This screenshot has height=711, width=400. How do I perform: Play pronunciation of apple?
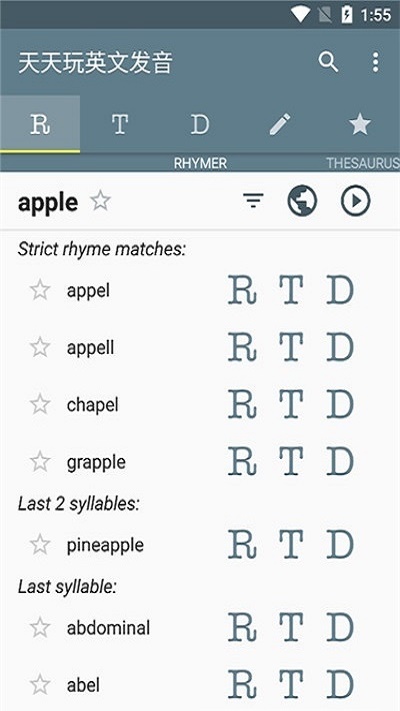[356, 200]
